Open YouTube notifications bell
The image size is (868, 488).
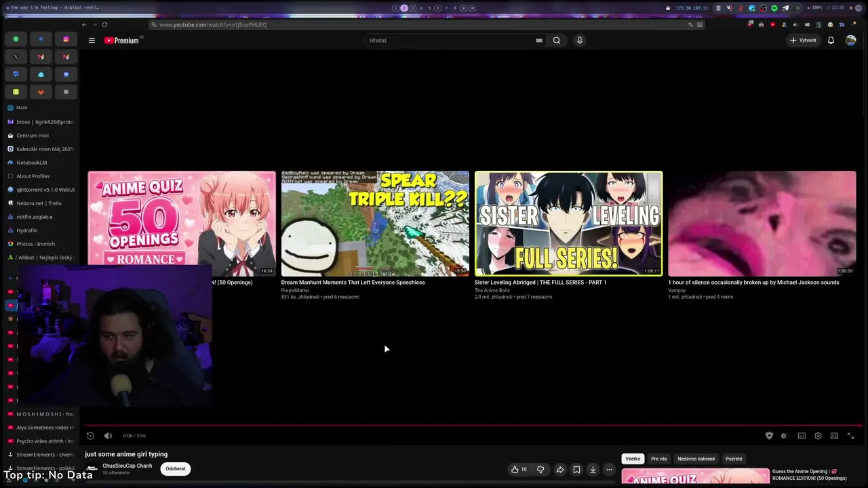(x=831, y=41)
